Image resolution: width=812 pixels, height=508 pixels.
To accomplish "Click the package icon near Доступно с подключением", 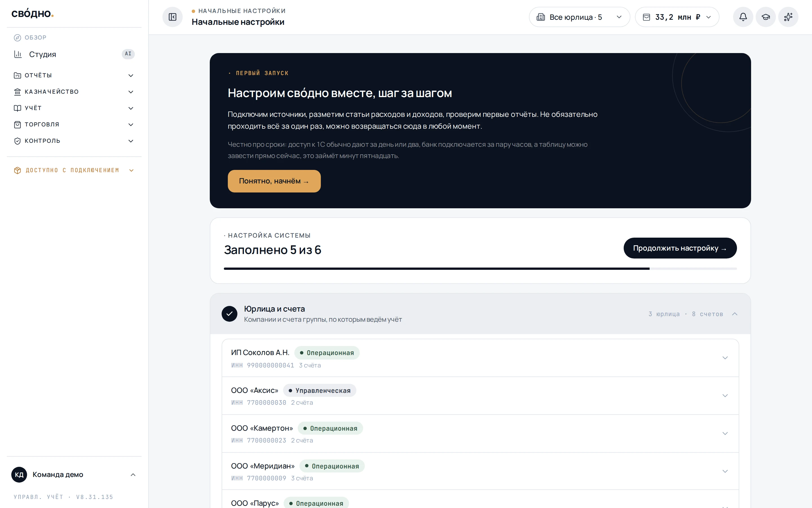I will point(17,170).
